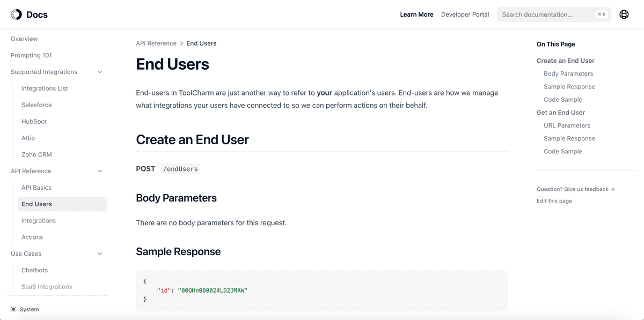
Task: Open the Developer Portal
Action: (465, 14)
